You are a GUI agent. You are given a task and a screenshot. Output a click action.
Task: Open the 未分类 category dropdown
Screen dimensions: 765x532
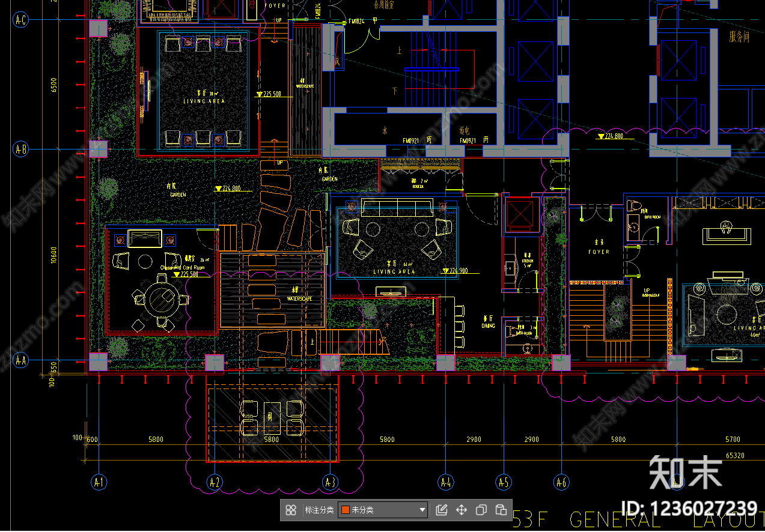pos(383,510)
